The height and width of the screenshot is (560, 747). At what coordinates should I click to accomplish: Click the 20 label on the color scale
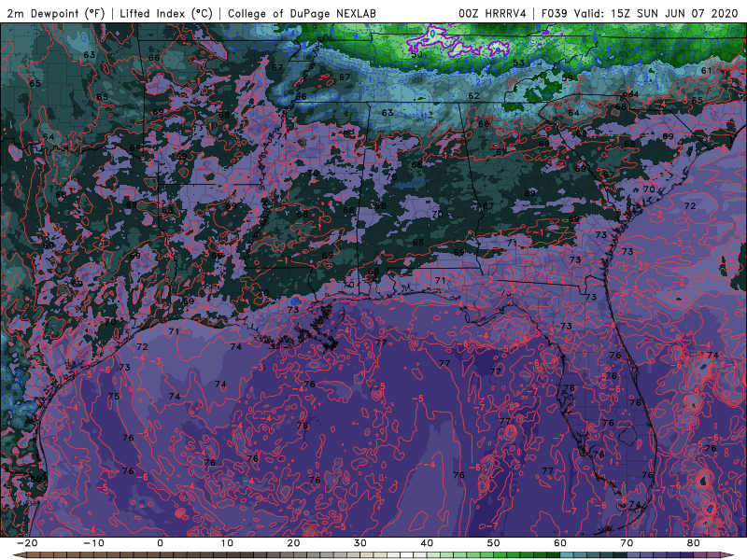click(293, 543)
